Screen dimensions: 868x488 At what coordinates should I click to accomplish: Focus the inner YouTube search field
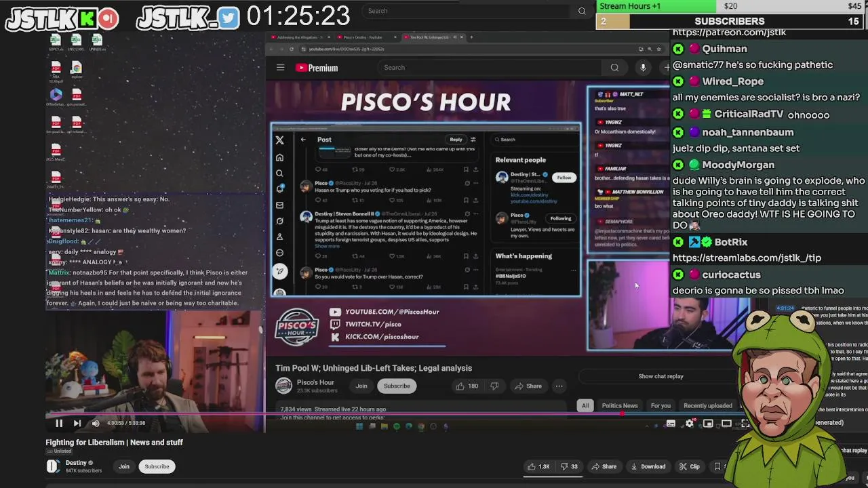click(x=488, y=67)
